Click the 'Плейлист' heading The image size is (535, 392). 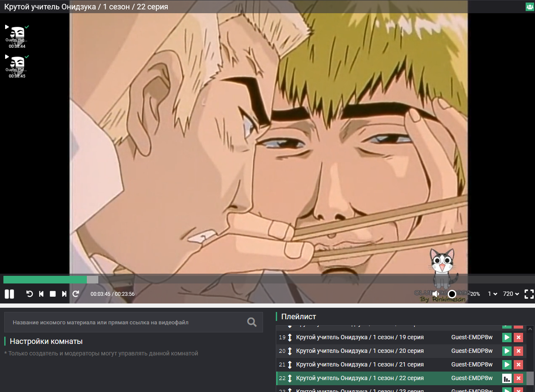coord(299,317)
